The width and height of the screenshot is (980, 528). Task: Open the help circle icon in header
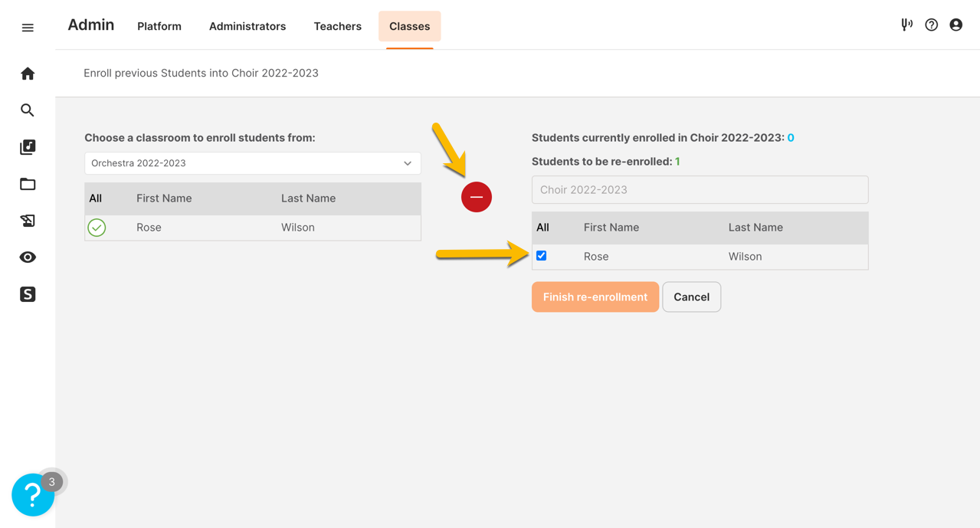pyautogui.click(x=931, y=25)
